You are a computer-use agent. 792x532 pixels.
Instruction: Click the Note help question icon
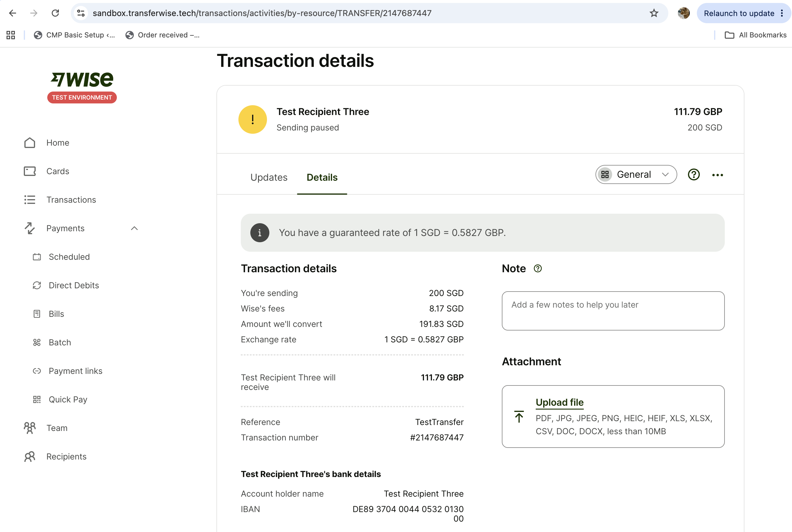538,268
